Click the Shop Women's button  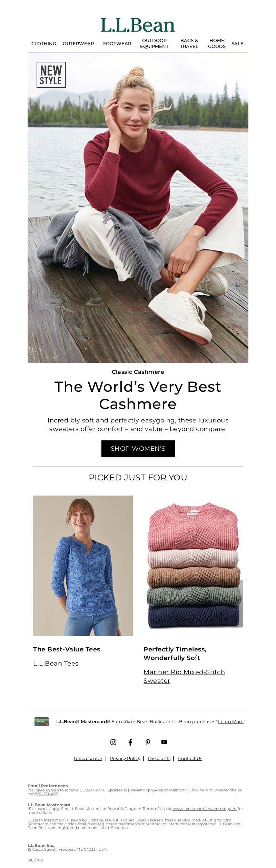click(x=138, y=449)
